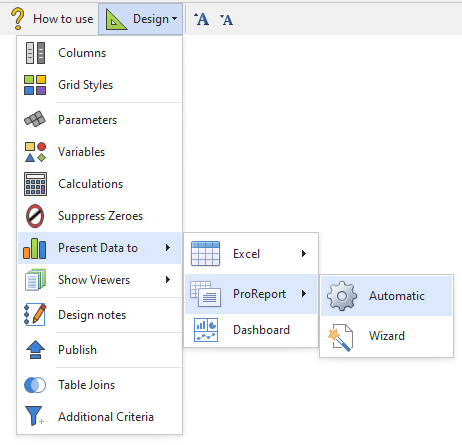462x445 pixels.
Task: Click the Suppress Zeroes icon
Action: [x=35, y=216]
